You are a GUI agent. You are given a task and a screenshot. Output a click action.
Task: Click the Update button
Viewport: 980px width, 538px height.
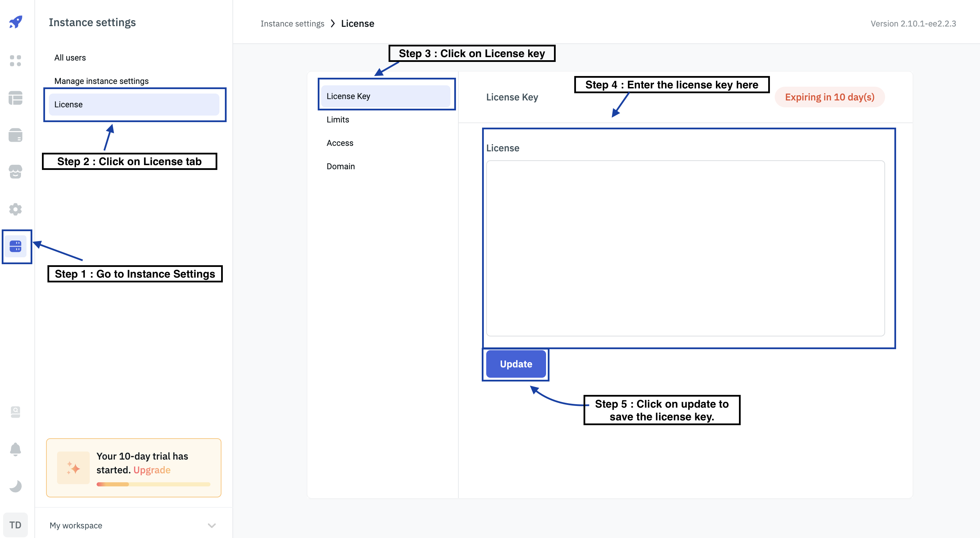point(515,364)
